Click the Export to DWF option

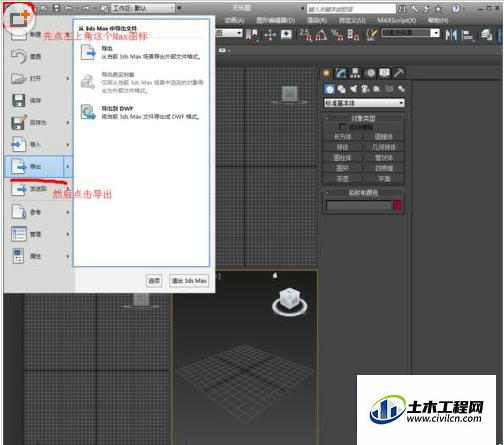point(140,112)
